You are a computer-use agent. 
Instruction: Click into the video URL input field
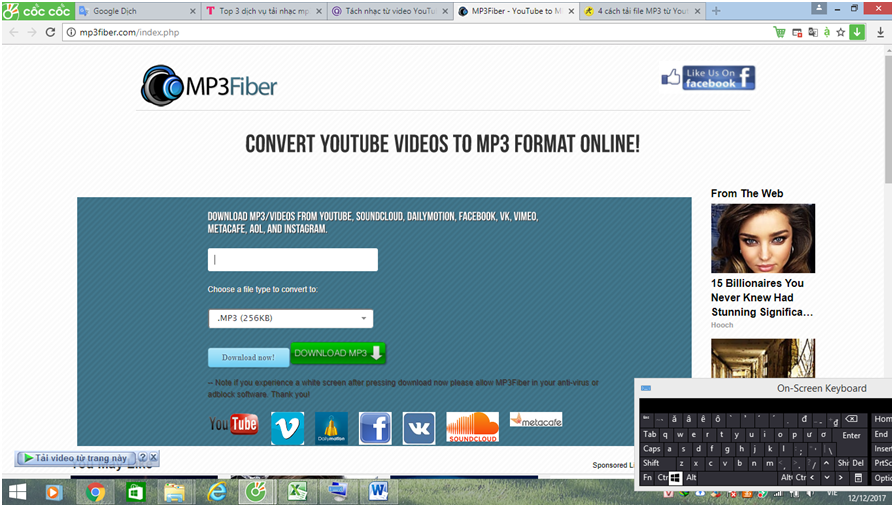(x=292, y=260)
